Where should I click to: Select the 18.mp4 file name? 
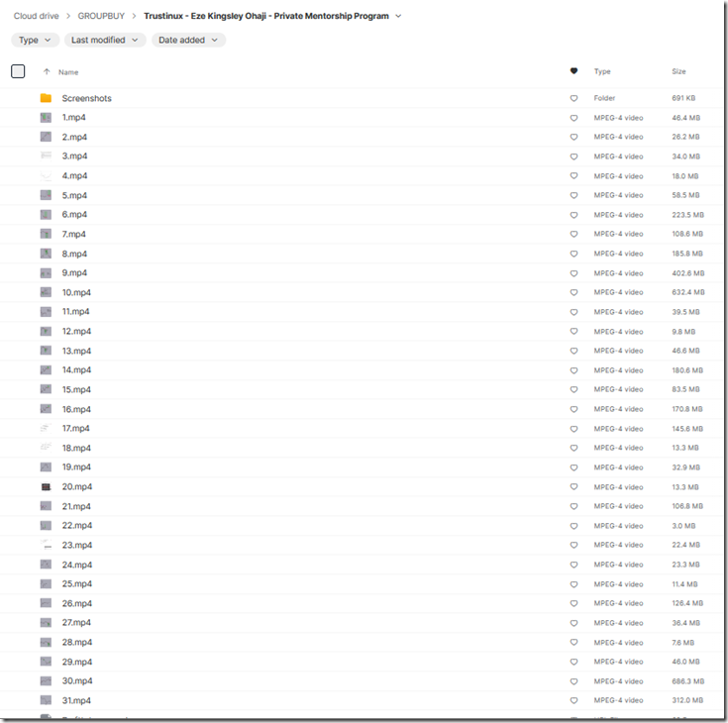pos(76,448)
